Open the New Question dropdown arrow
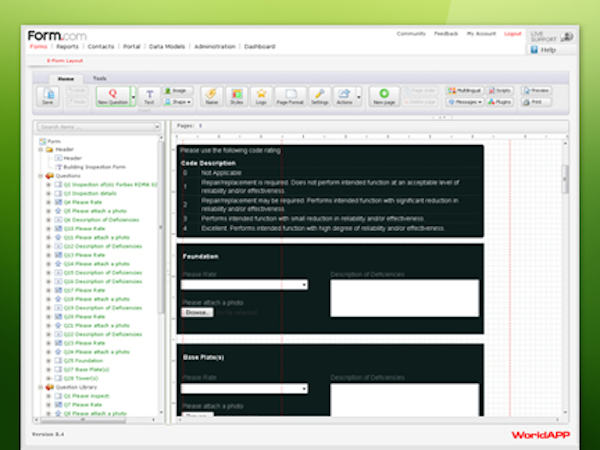This screenshot has width=600, height=450. [133, 97]
